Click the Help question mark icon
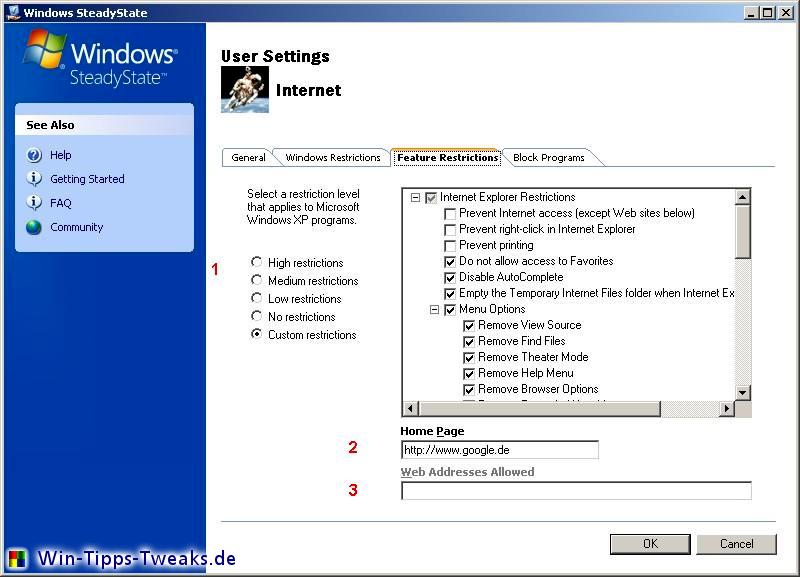 (x=34, y=155)
